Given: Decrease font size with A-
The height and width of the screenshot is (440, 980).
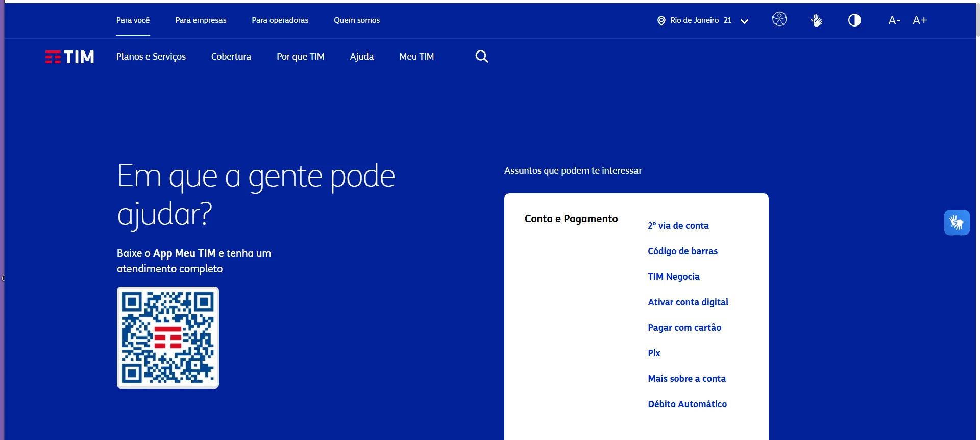Looking at the screenshot, I should click(x=894, y=20).
